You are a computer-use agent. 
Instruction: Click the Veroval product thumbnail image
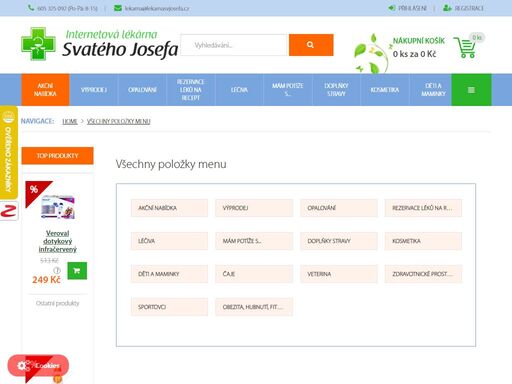tap(58, 207)
